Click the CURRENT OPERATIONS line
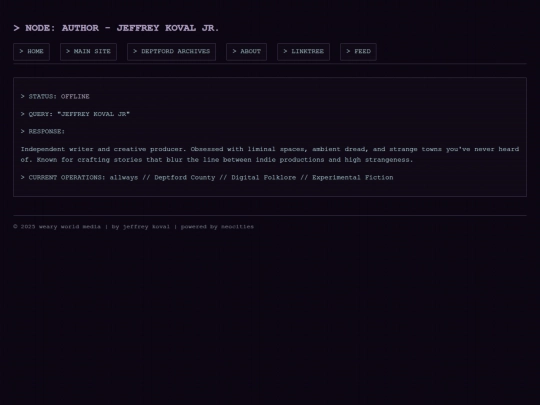The width and height of the screenshot is (540, 405). point(207,177)
